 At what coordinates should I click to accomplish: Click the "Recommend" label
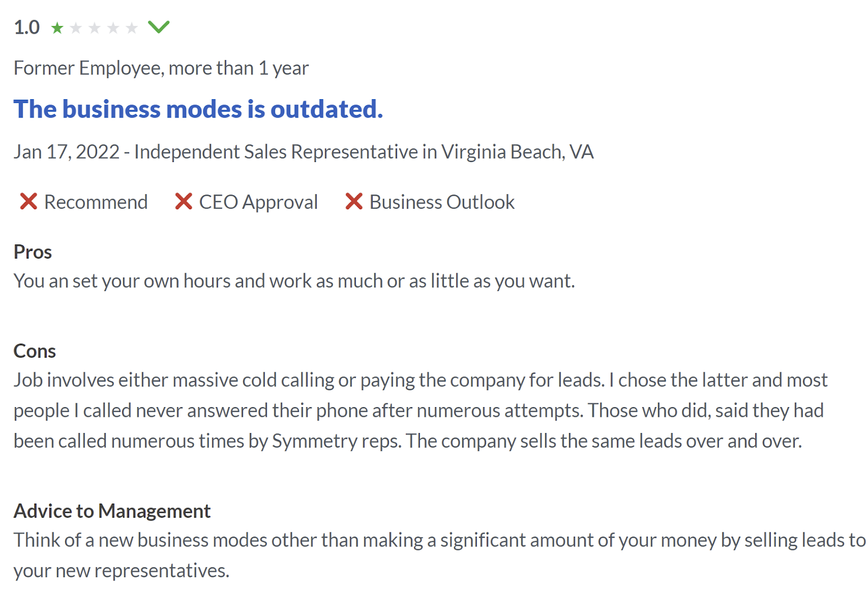pos(95,202)
